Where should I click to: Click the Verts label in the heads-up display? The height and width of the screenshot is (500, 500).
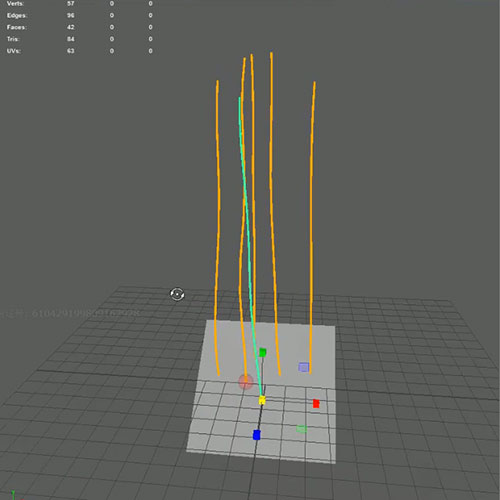pyautogui.click(x=15, y=4)
